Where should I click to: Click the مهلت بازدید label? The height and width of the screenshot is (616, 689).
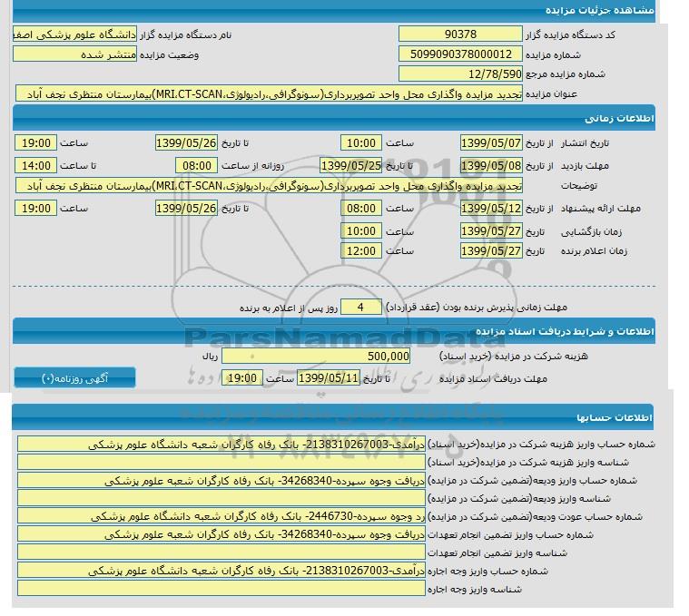[x=585, y=165]
